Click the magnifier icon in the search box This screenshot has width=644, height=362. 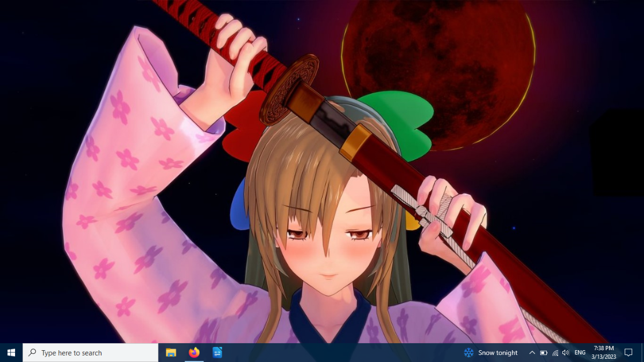pos(32,352)
